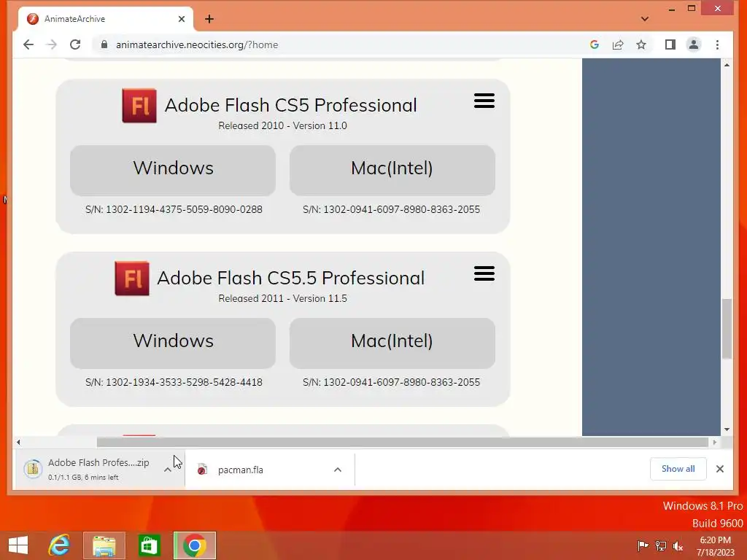The width and height of the screenshot is (747, 560).
Task: Show all downloads
Action: point(678,469)
